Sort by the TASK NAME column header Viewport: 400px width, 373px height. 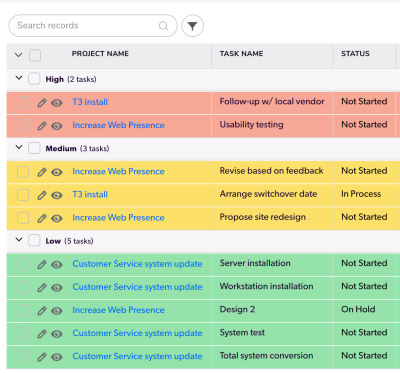[241, 54]
